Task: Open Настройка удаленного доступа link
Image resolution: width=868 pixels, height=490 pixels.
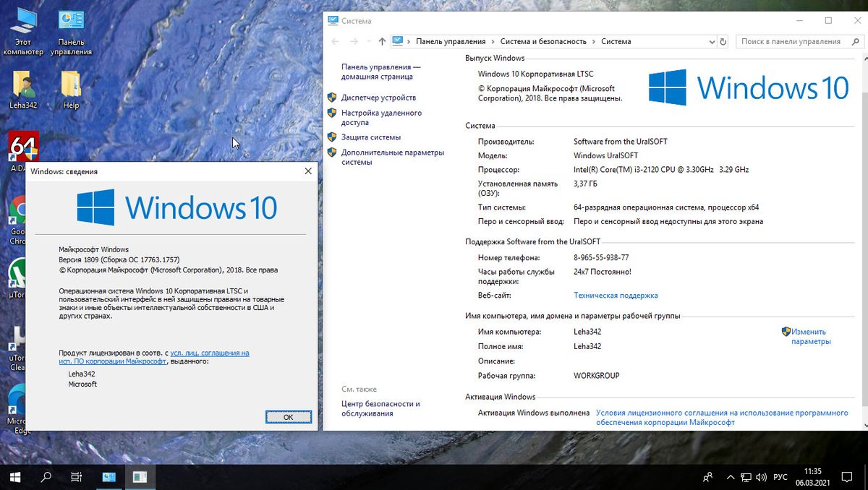Action: coord(381,118)
